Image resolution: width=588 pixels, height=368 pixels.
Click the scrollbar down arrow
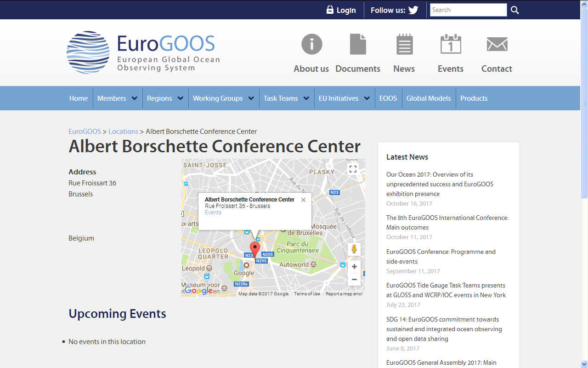pos(584,364)
